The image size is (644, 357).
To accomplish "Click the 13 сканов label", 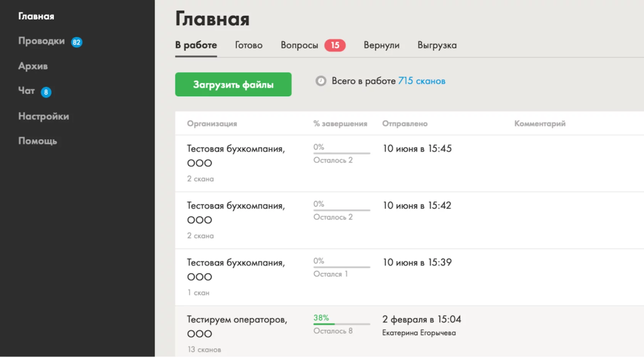I will coord(204,349).
